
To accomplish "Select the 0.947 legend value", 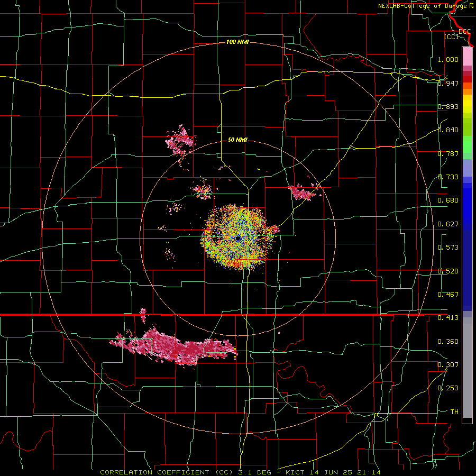I will click(448, 83).
